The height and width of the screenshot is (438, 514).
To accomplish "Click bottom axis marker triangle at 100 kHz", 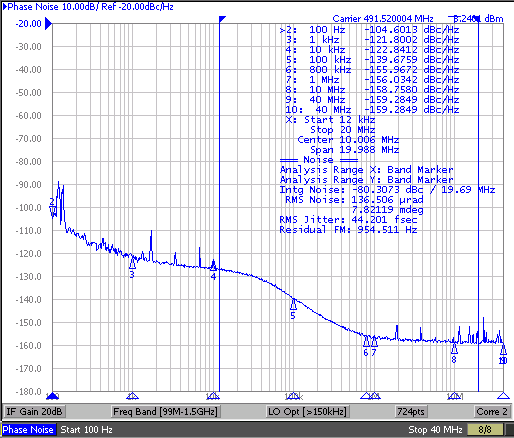I will tap(293, 396).
